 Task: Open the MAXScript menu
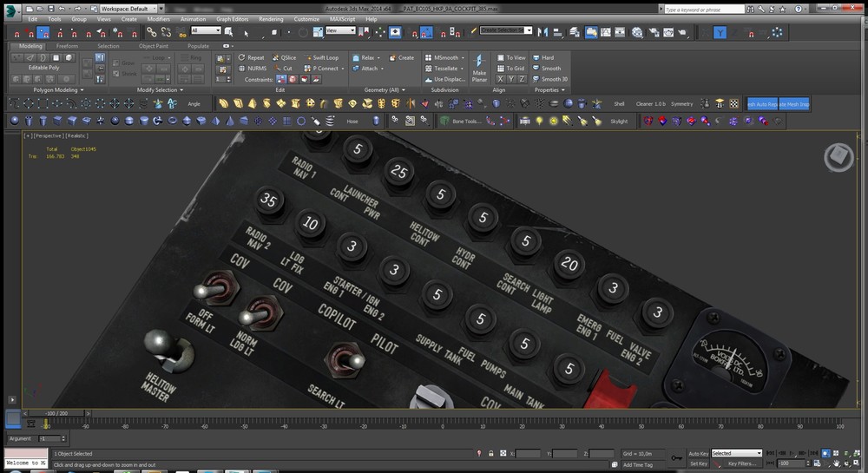342,19
